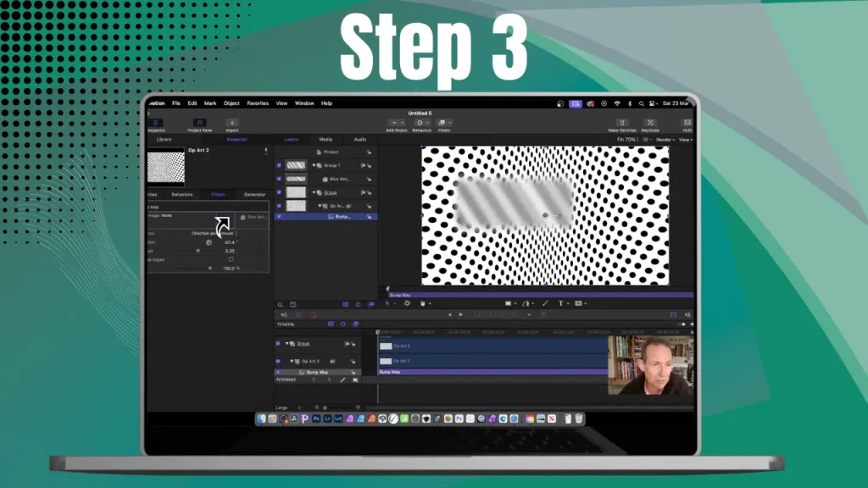Open the Object menu

(x=231, y=103)
